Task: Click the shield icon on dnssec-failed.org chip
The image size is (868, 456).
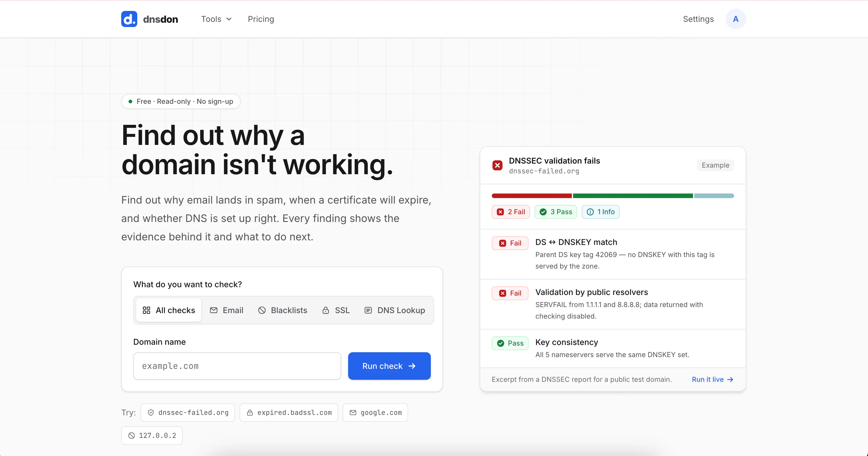Action: (x=151, y=413)
